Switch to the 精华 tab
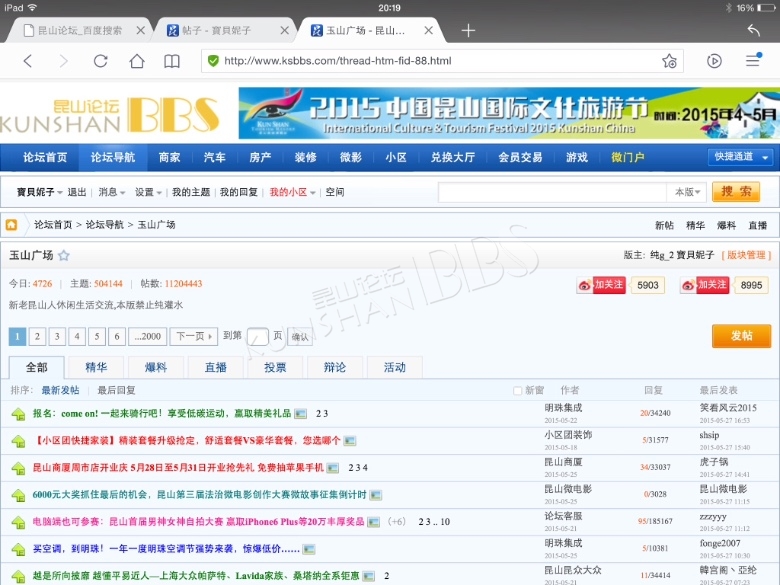The image size is (780, 585). pyautogui.click(x=97, y=368)
